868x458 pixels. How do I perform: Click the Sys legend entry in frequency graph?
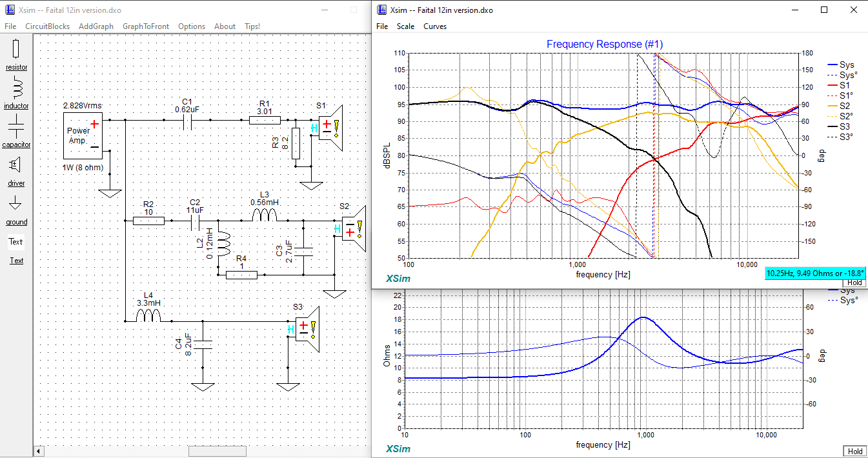841,65
